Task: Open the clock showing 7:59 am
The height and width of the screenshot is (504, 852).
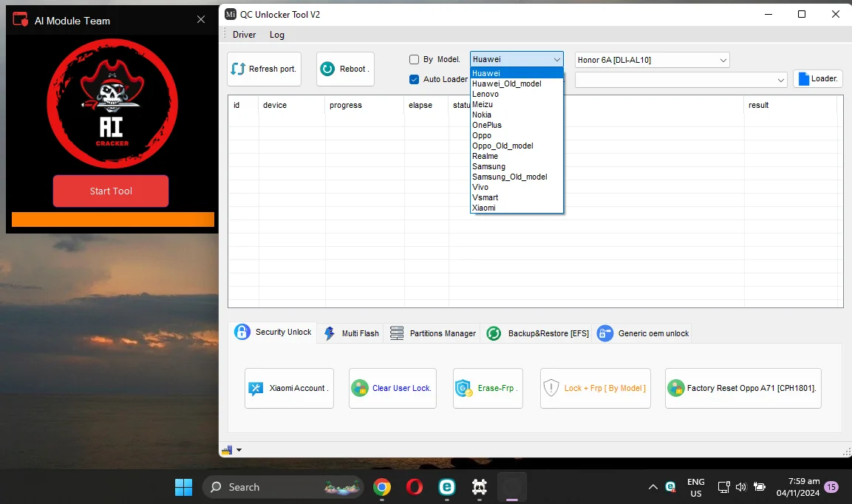Action: [x=797, y=487]
